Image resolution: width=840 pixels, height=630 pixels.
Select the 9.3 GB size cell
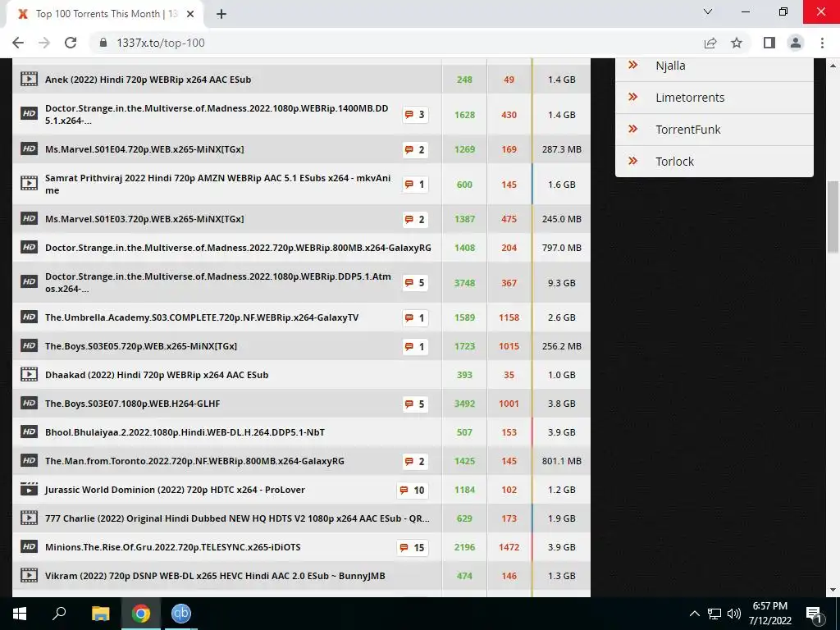pyautogui.click(x=561, y=283)
